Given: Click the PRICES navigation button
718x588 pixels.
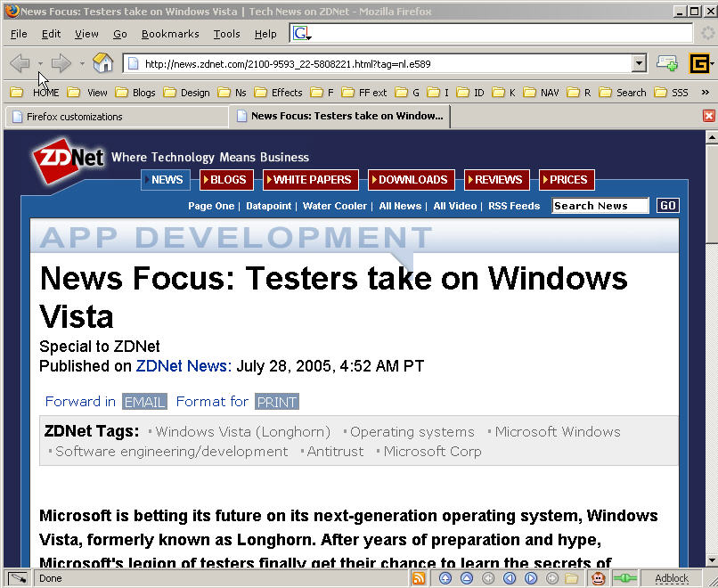Looking at the screenshot, I should [x=567, y=179].
